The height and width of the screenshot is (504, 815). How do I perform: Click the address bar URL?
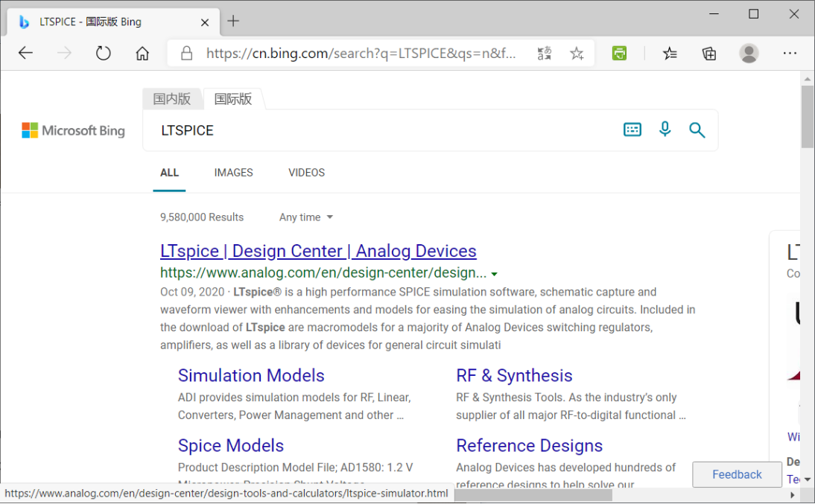[x=361, y=53]
